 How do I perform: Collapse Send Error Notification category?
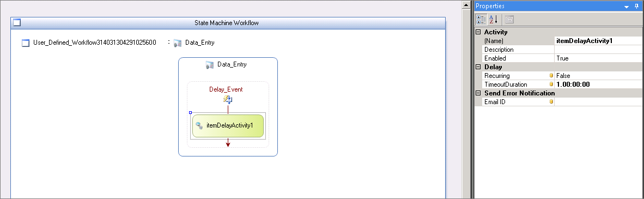[478, 93]
